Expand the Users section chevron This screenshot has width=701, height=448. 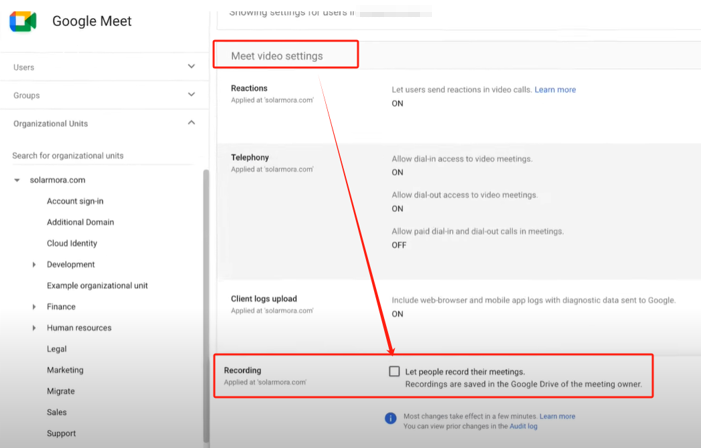pyautogui.click(x=191, y=66)
